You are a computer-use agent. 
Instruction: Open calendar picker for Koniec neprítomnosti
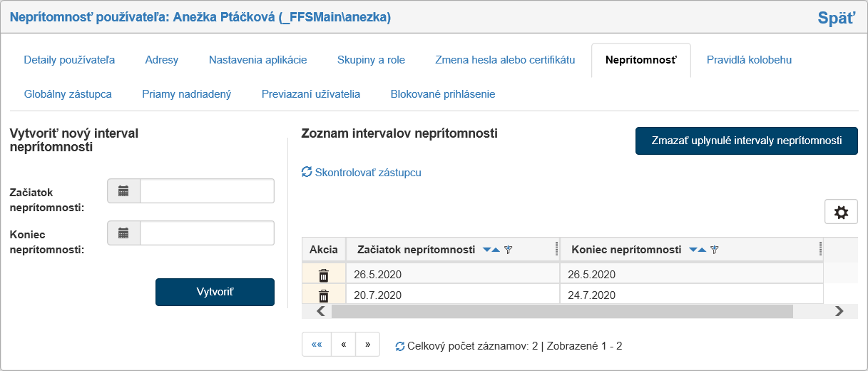click(x=123, y=233)
